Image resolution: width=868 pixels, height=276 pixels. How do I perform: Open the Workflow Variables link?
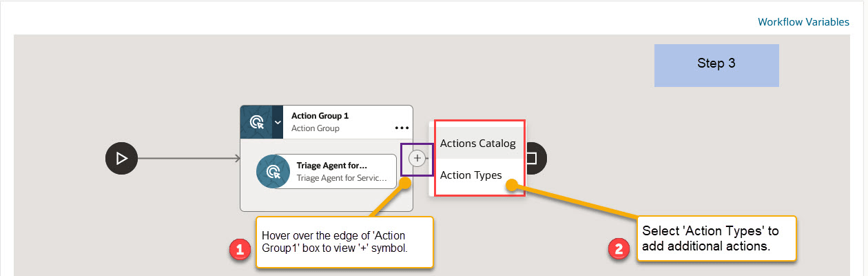click(x=803, y=22)
